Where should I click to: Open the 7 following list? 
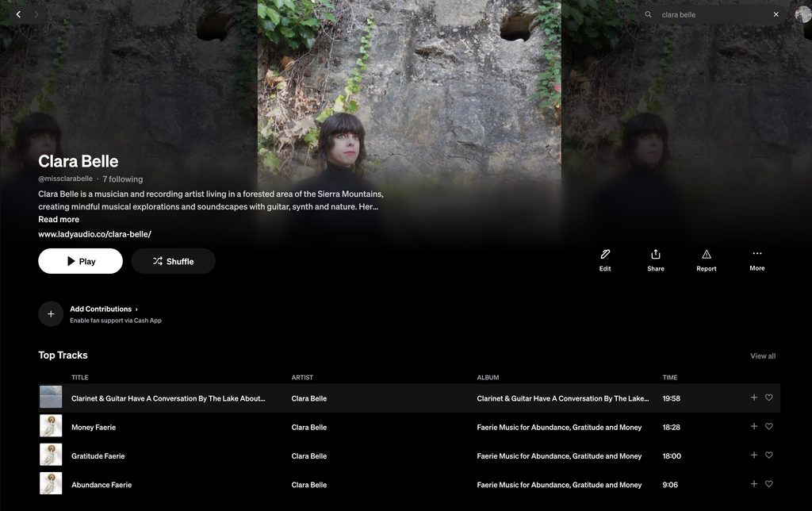coord(123,179)
